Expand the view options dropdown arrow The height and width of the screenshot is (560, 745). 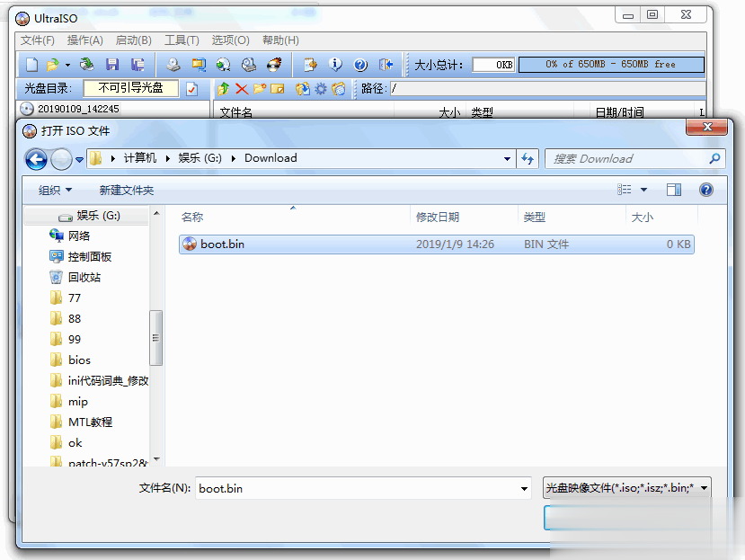point(643,190)
